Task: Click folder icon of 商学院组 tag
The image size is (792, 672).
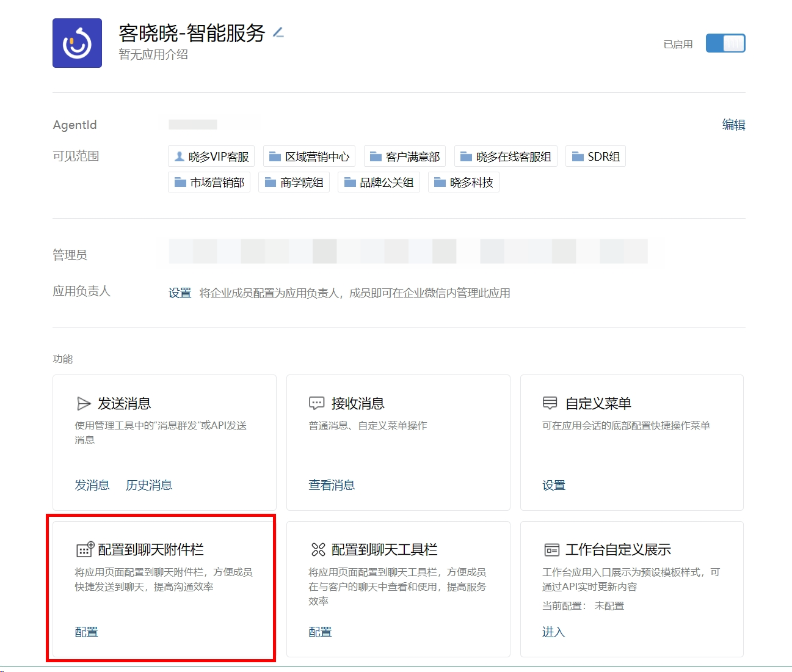Action: [271, 182]
